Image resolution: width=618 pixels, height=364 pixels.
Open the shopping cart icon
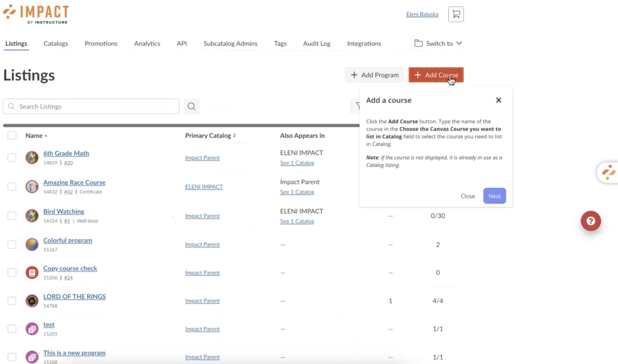point(456,14)
